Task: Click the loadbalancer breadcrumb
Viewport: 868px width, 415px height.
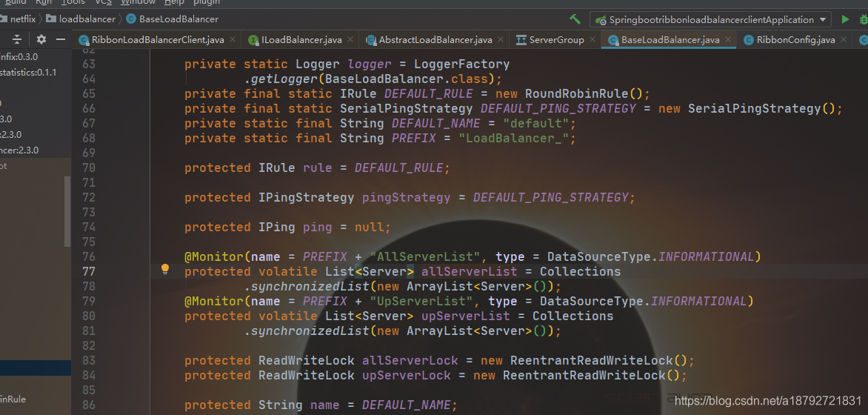Action: point(87,19)
